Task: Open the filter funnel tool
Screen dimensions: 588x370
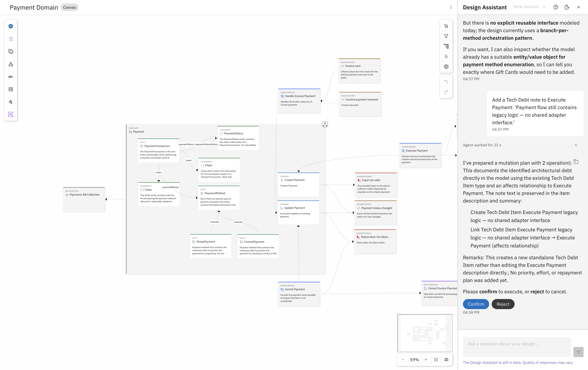Action: pyautogui.click(x=446, y=36)
